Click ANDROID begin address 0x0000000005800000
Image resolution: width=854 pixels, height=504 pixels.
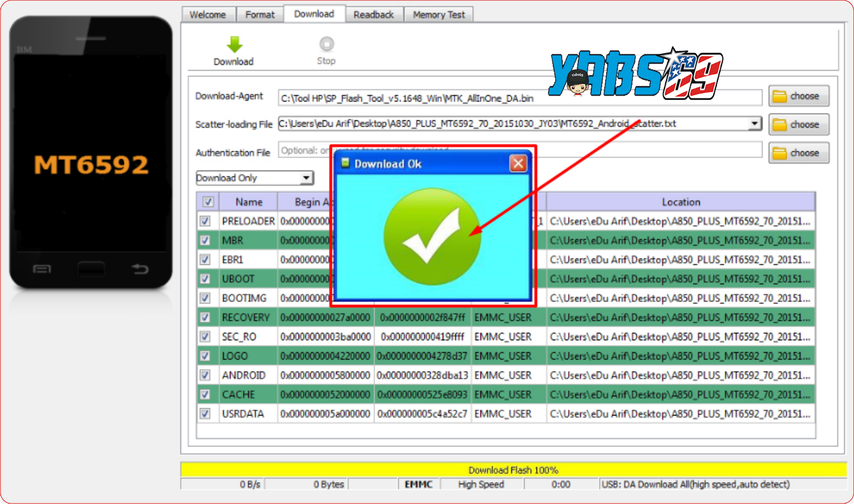point(326,375)
